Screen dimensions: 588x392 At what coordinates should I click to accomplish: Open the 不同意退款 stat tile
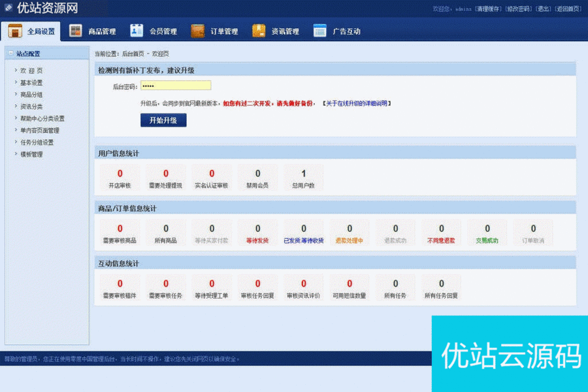tap(442, 233)
